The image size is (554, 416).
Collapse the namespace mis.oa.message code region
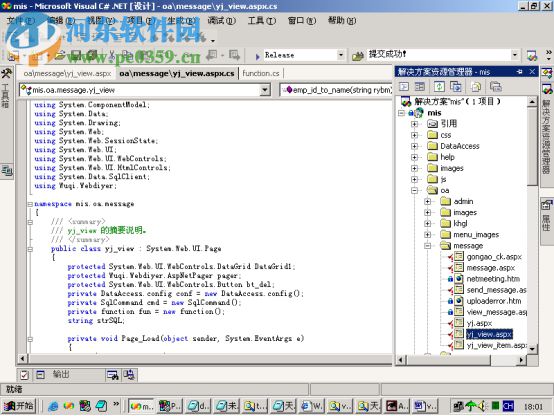coord(30,204)
